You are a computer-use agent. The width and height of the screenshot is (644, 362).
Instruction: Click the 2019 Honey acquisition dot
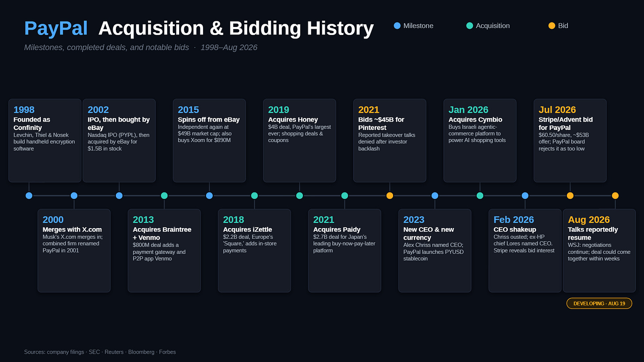tap(299, 195)
